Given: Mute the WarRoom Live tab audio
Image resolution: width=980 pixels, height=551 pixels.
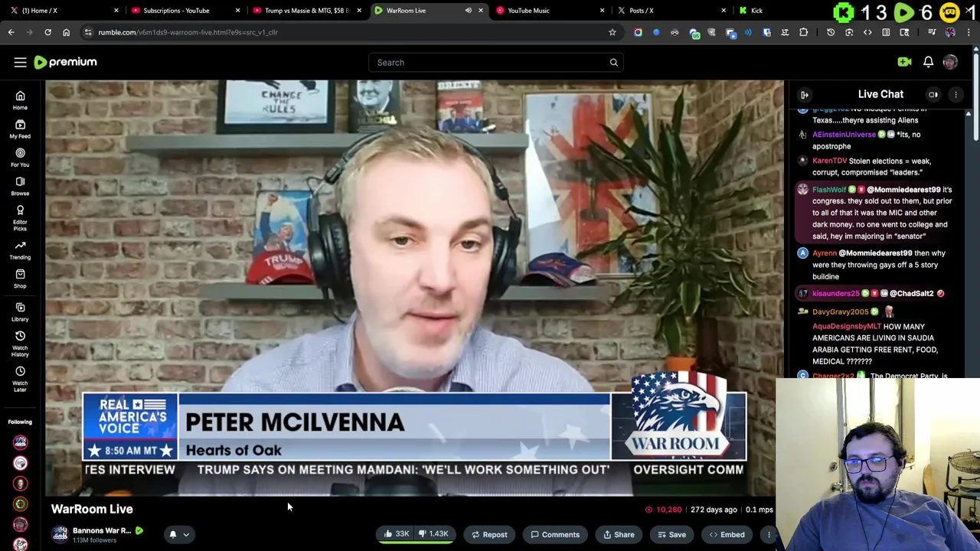Looking at the screenshot, I should tap(468, 11).
